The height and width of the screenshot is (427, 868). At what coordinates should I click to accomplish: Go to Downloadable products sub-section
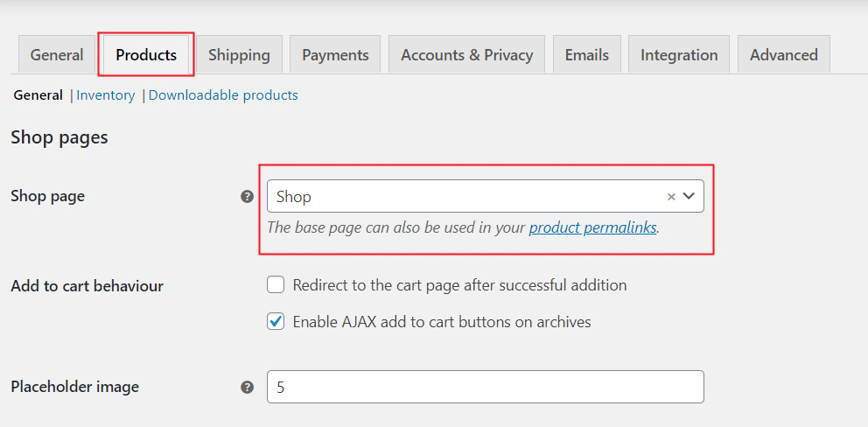coord(223,95)
